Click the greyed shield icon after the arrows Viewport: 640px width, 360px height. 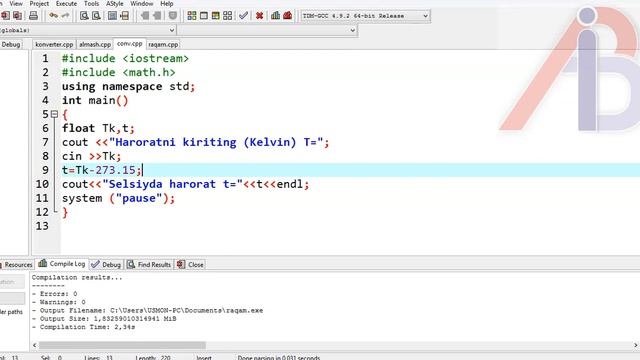tap(173, 16)
